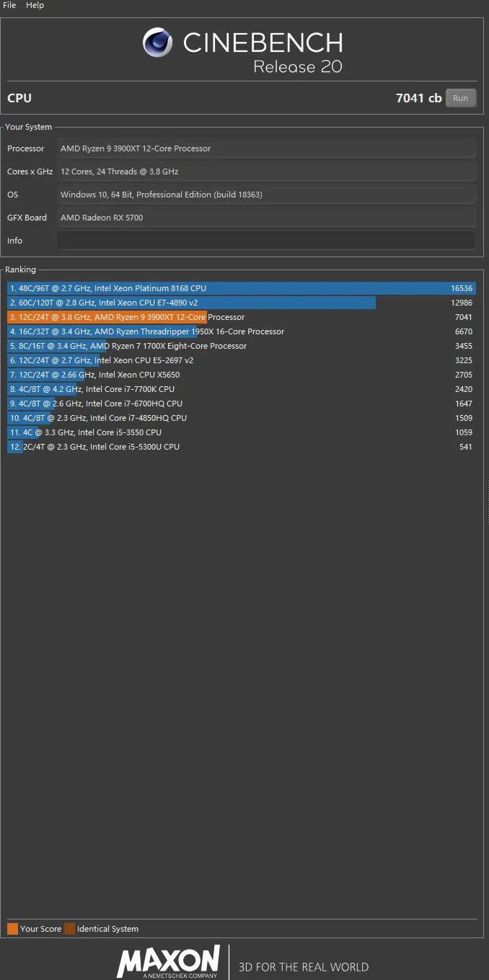The width and height of the screenshot is (489, 980).
Task: Select the Xeon E5-2697 v2 ranking entry
Action: pyautogui.click(x=241, y=360)
